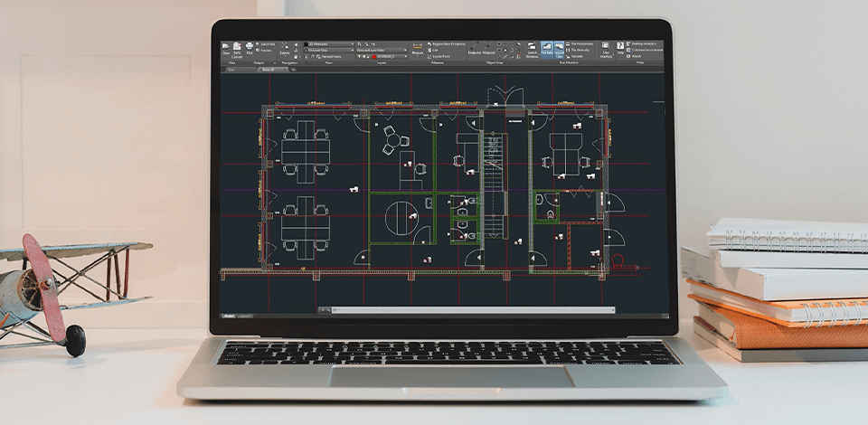Open the current layer dropdown

pos(382,56)
